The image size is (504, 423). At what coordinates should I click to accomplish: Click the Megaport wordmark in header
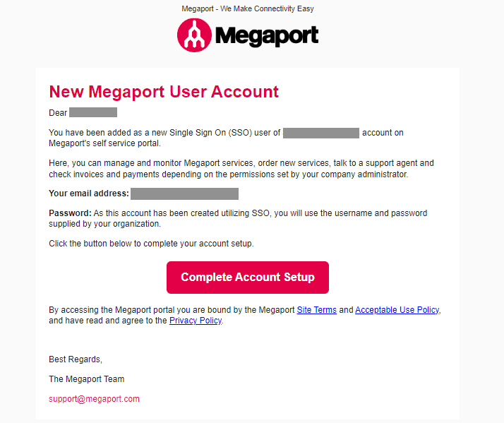tap(267, 36)
